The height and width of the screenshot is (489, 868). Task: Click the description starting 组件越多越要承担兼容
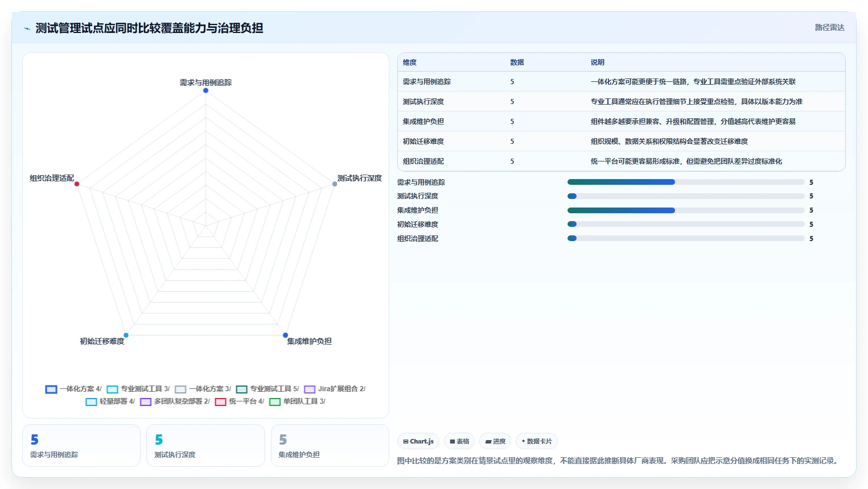(x=693, y=122)
